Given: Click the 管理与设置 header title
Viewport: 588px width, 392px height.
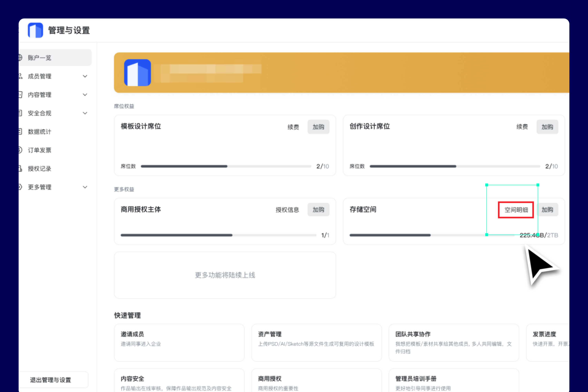Looking at the screenshot, I should [69, 31].
